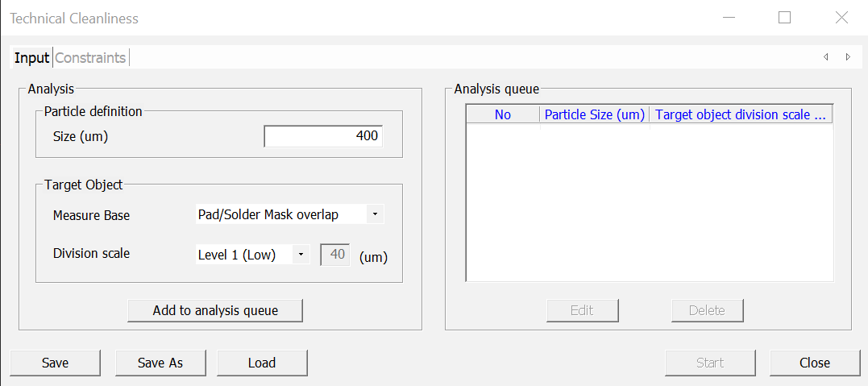Image resolution: width=868 pixels, height=386 pixels.
Task: Edit the selected analysis queue entry
Action: point(582,310)
